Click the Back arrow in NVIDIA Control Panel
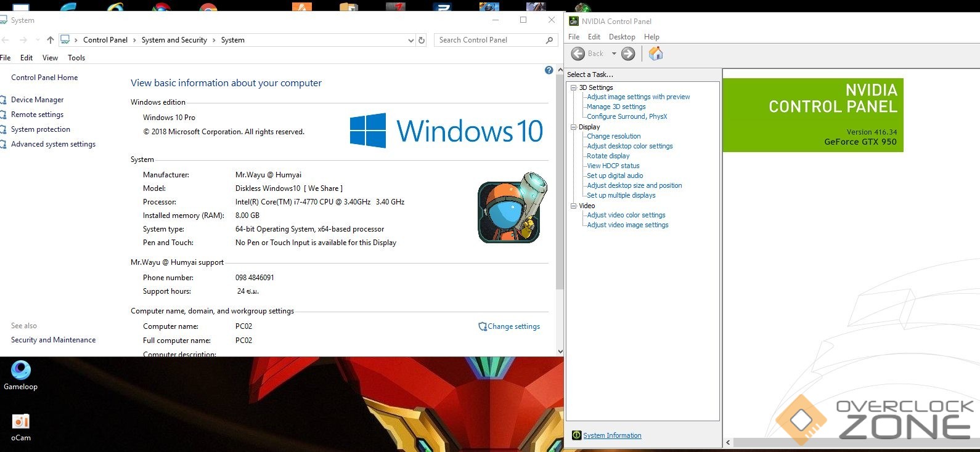The image size is (980, 452). 578,54
